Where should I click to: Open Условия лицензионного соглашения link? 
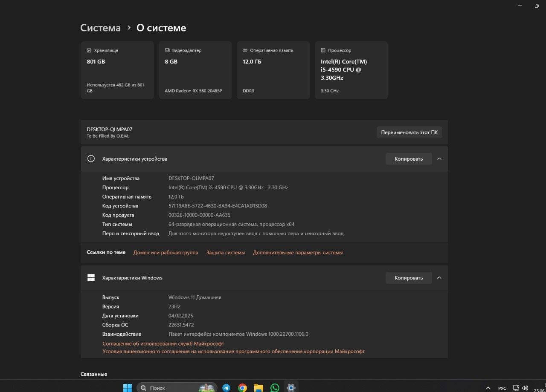point(234,352)
